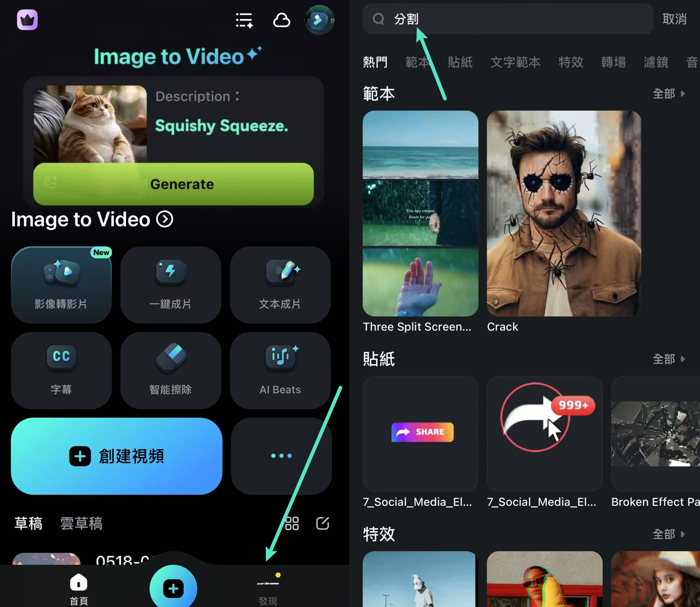The width and height of the screenshot is (700, 607).
Task: Open 文本成片 text to video tool
Action: 280,284
